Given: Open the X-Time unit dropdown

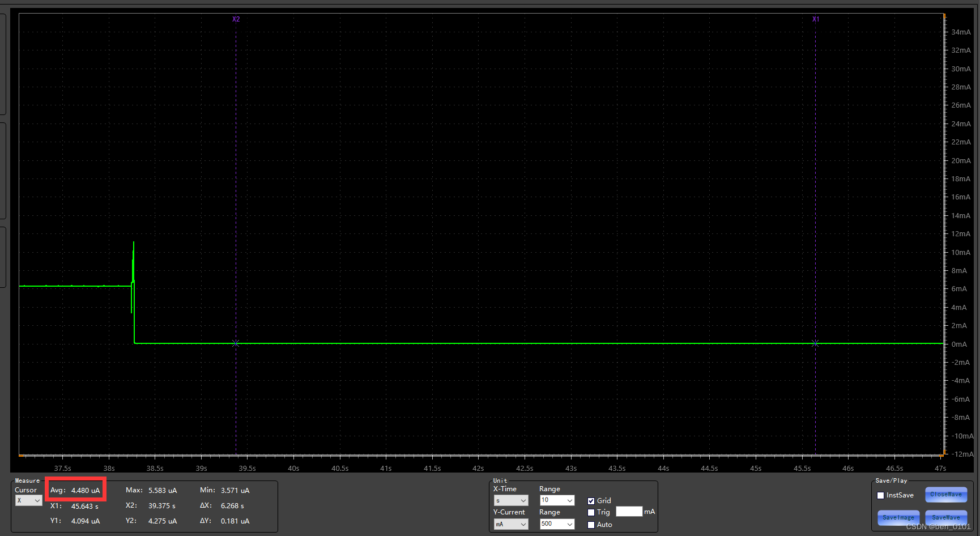Looking at the screenshot, I should point(511,500).
